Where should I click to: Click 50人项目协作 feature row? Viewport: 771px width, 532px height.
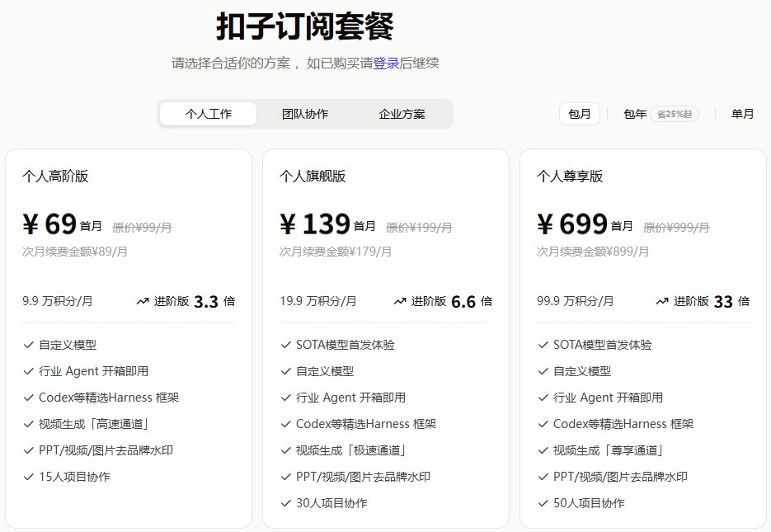(589, 503)
